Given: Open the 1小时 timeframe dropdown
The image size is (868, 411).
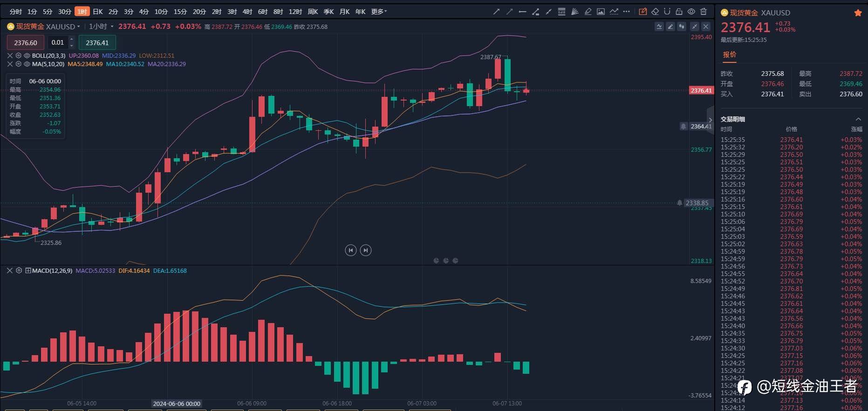Looking at the screenshot, I should (x=101, y=27).
